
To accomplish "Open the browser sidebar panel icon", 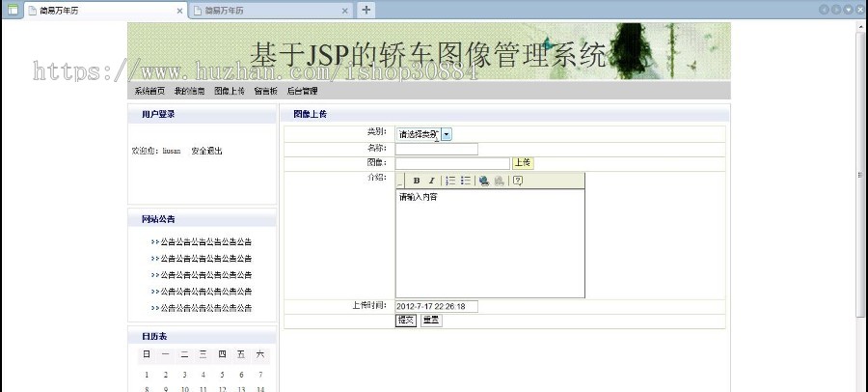I will tap(13, 10).
